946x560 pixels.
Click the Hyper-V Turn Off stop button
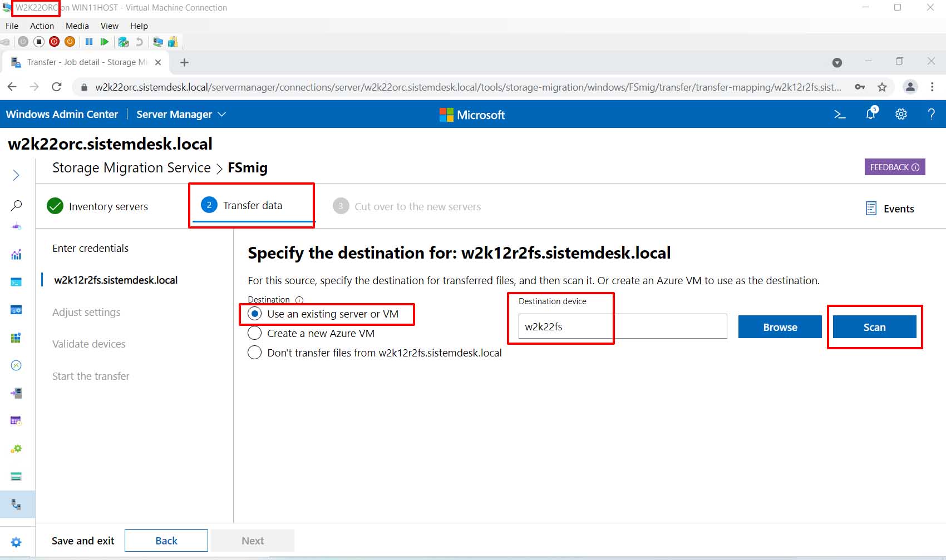(38, 42)
